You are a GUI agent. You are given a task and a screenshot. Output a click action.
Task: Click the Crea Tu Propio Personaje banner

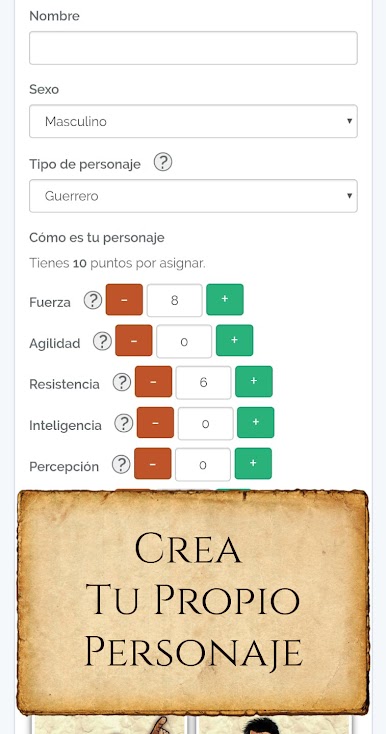coord(193,602)
